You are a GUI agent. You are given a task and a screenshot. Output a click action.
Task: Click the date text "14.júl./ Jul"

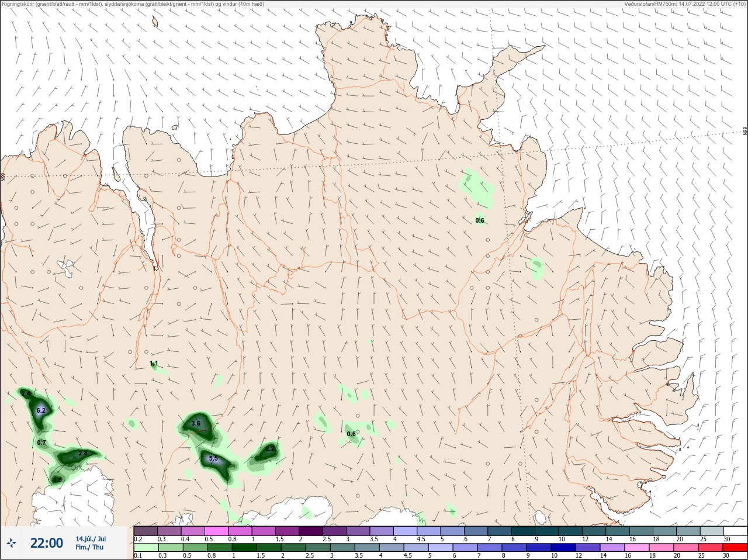pos(91,539)
